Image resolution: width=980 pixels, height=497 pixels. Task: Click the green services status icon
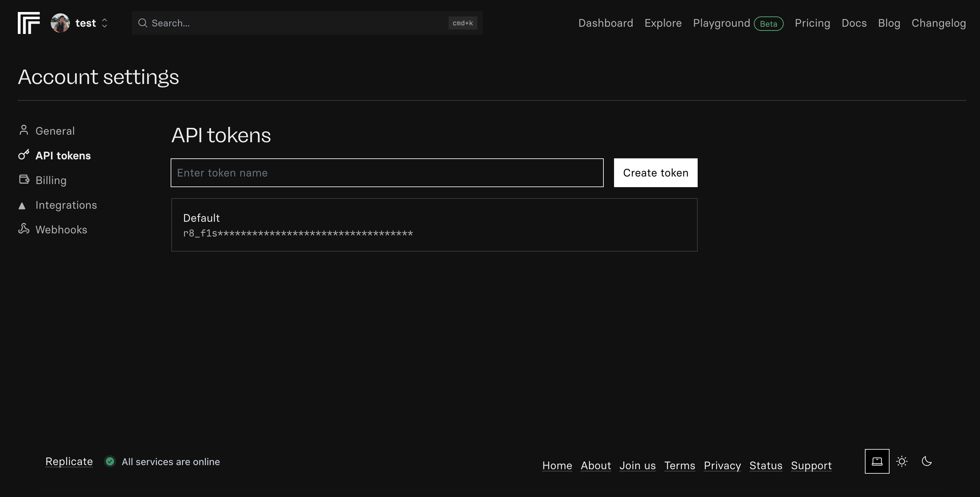pyautogui.click(x=110, y=462)
